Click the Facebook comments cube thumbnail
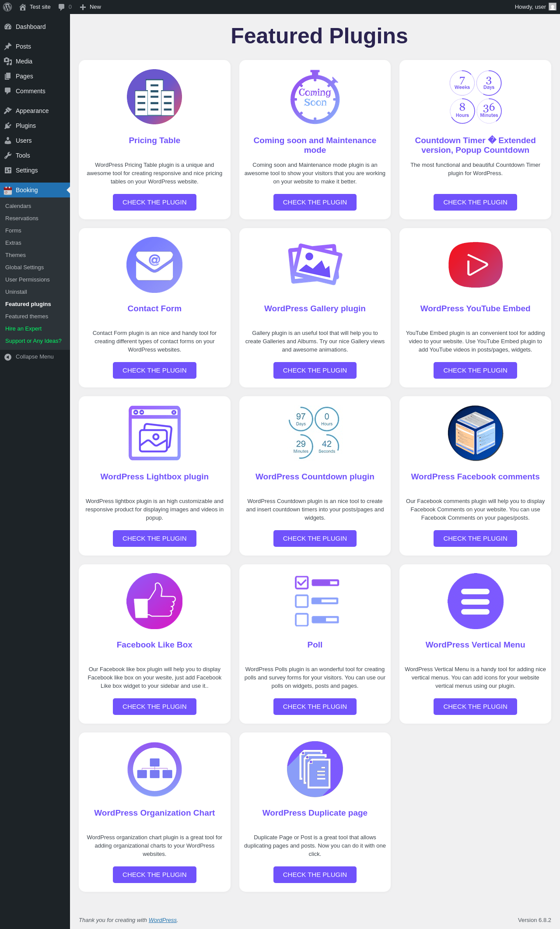Screen dimensions: 560x929 point(476,433)
